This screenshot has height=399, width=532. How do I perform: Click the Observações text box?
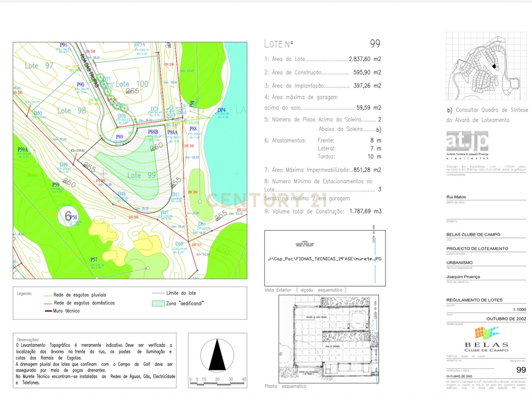95,361
